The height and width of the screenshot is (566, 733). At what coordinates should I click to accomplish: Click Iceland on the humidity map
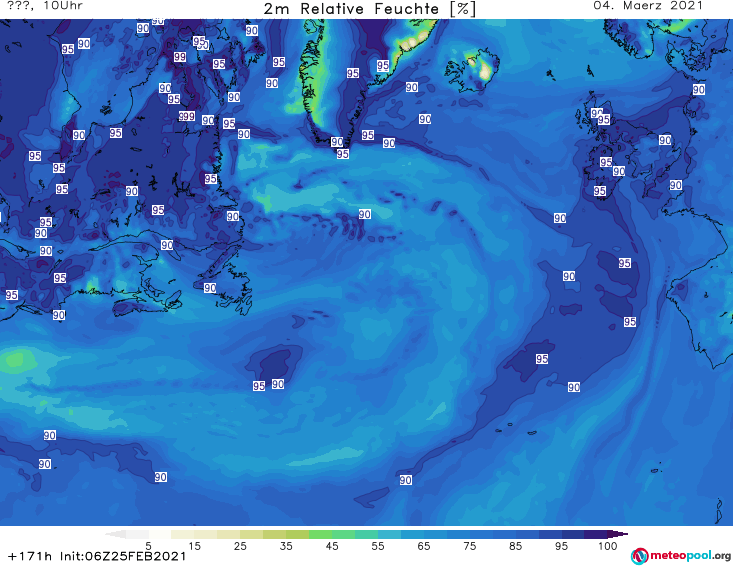point(472,70)
